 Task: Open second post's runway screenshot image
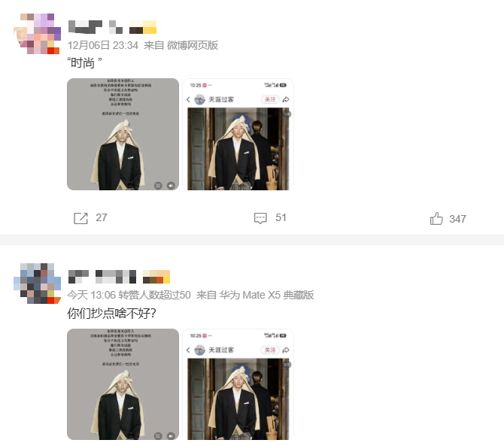coord(238,384)
